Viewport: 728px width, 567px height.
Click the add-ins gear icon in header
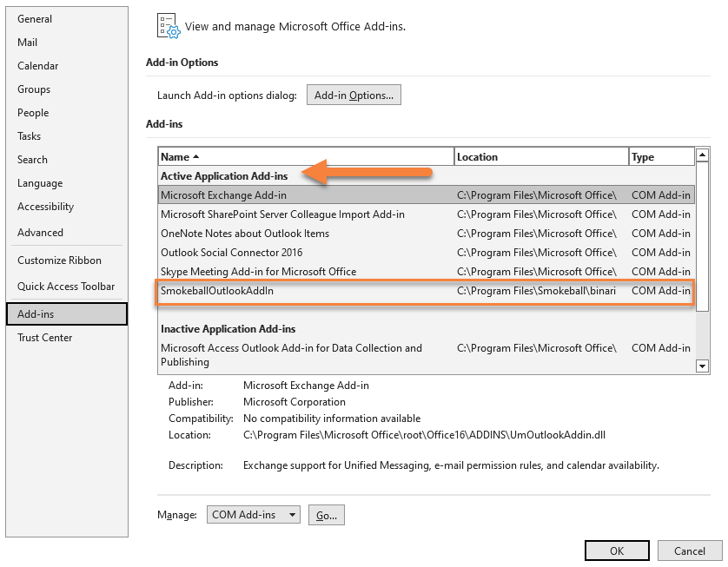168,26
